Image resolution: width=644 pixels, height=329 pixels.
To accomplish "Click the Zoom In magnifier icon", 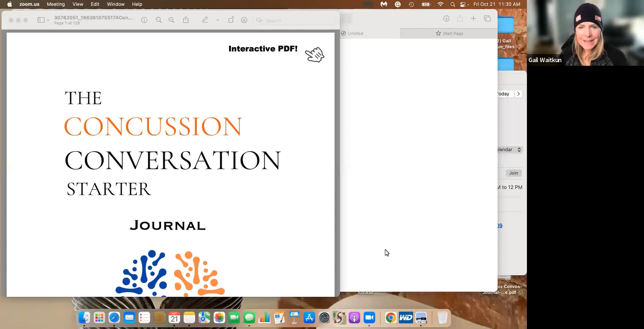I will (x=171, y=20).
